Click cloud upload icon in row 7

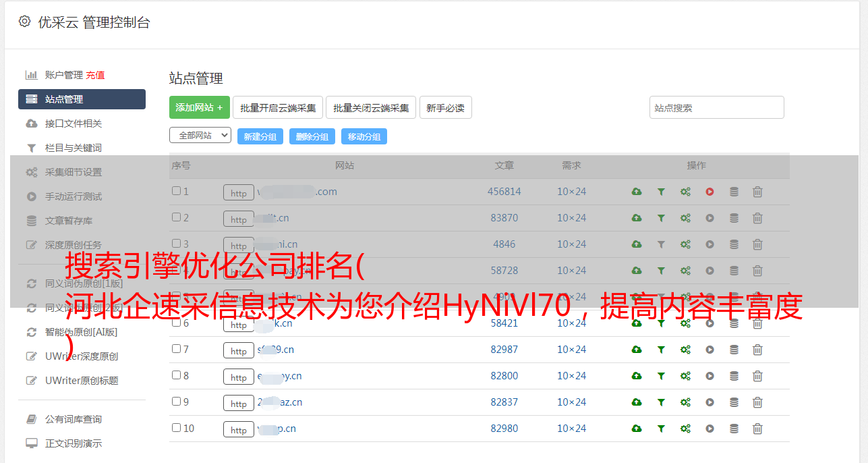coord(637,350)
